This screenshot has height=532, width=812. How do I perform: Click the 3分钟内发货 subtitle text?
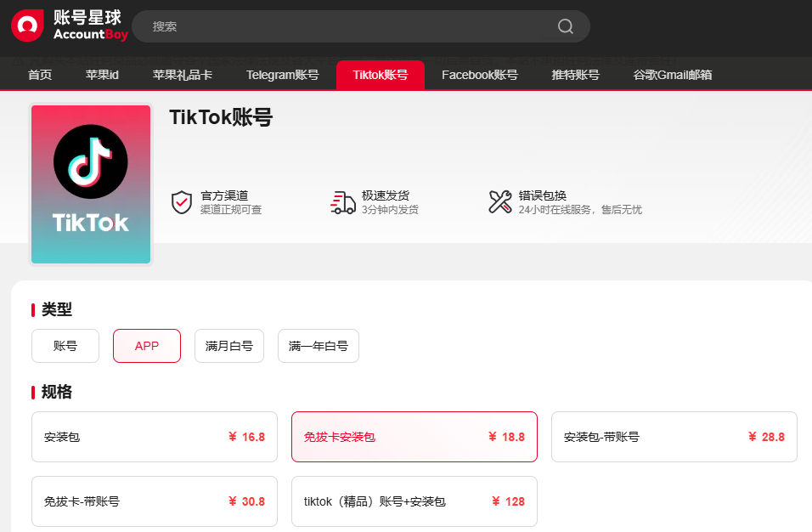[390, 209]
